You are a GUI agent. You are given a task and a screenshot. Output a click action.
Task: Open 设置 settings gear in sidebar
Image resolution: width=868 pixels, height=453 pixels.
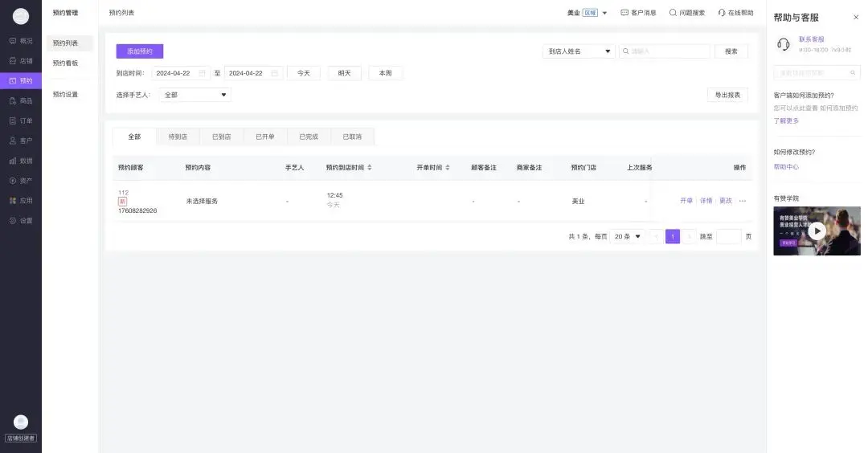click(x=13, y=221)
